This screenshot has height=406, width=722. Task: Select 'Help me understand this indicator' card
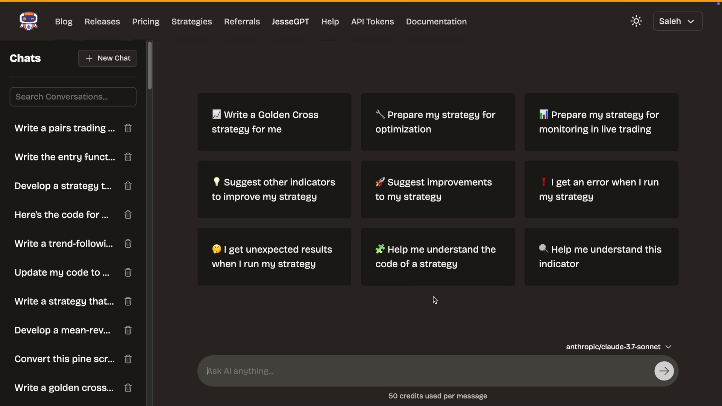coord(601,257)
